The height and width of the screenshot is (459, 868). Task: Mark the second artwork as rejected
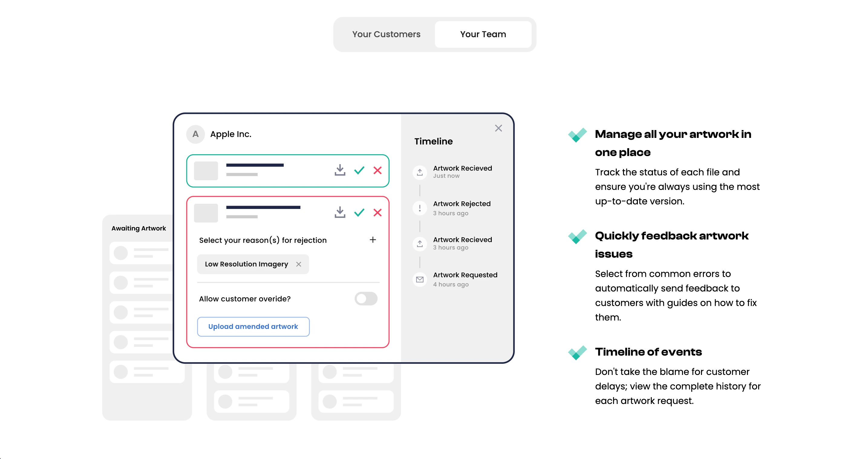pos(378,213)
